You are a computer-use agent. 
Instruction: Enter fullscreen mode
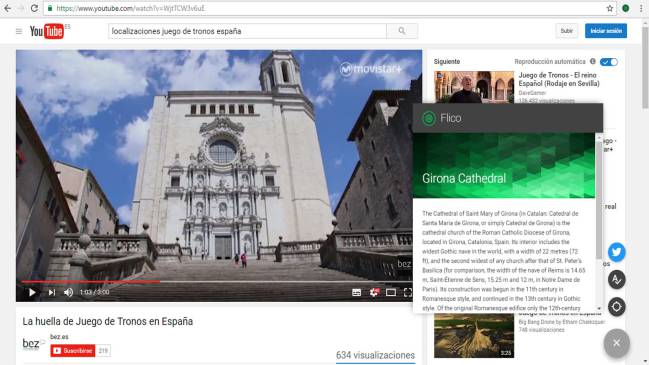click(x=408, y=293)
